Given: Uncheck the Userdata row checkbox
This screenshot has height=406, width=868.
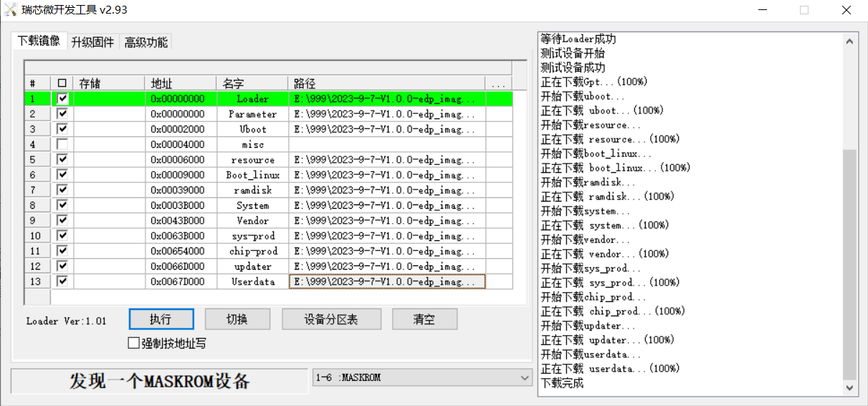Looking at the screenshot, I should (x=62, y=281).
